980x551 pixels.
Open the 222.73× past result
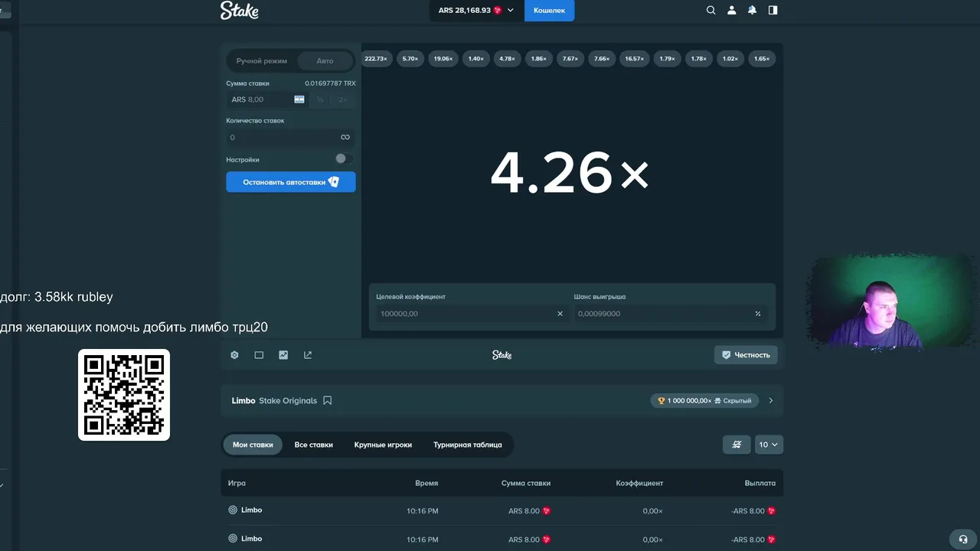pos(376,59)
